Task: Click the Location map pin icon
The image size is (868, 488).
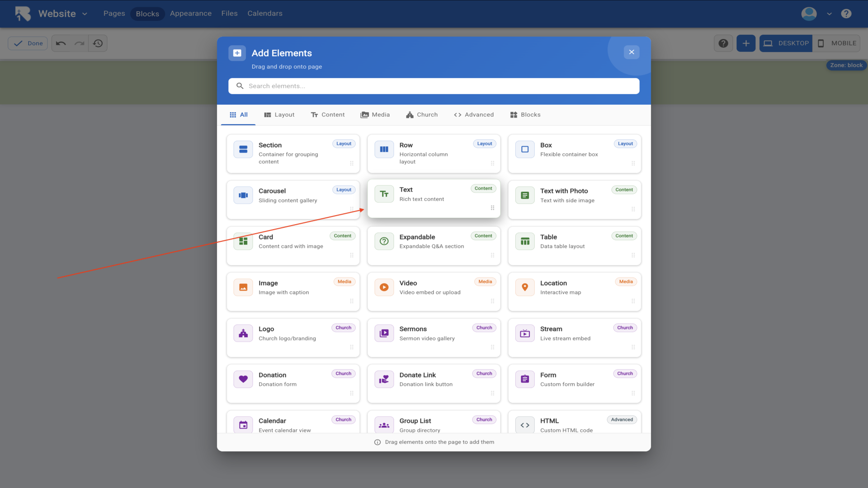Action: pyautogui.click(x=525, y=287)
